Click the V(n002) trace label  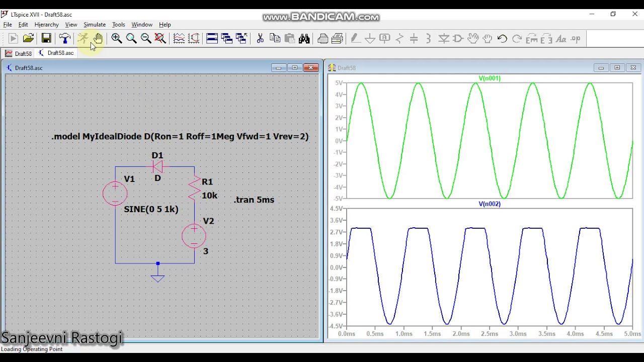[x=490, y=204]
